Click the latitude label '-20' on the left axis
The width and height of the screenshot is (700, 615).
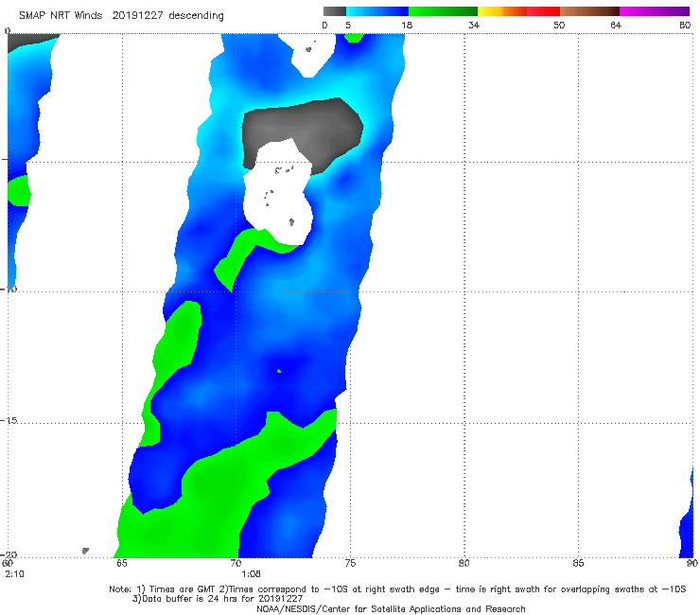tap(9, 554)
